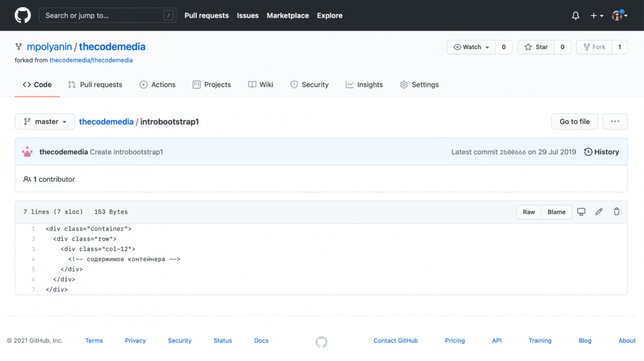Image resolution: width=644 pixels, height=361 pixels.
Task: Go to Pull requests in top navigation
Action: point(206,16)
